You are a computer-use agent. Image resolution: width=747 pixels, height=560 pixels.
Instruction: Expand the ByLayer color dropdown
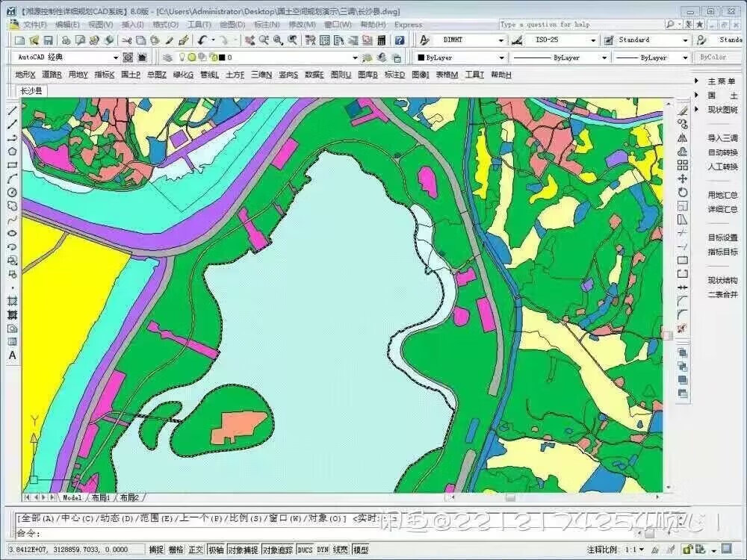pos(501,57)
